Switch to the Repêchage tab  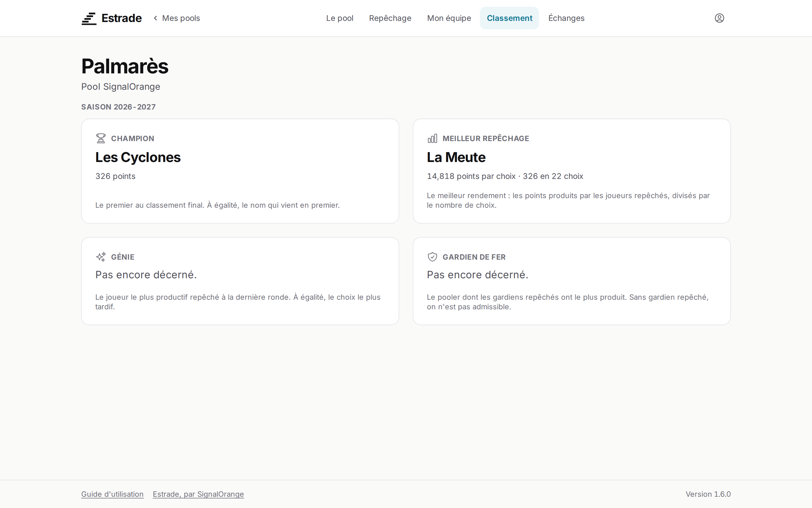(390, 18)
